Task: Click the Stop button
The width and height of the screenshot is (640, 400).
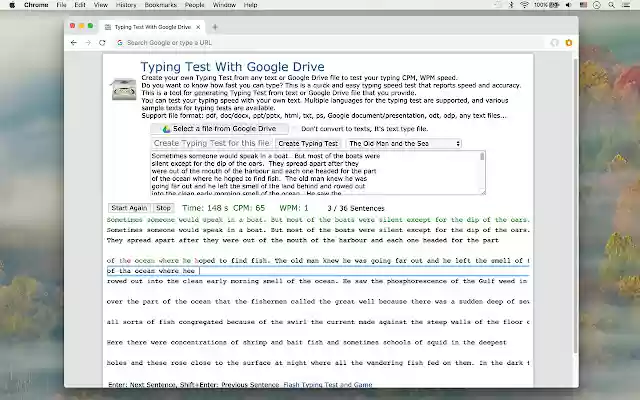Action: (x=163, y=208)
